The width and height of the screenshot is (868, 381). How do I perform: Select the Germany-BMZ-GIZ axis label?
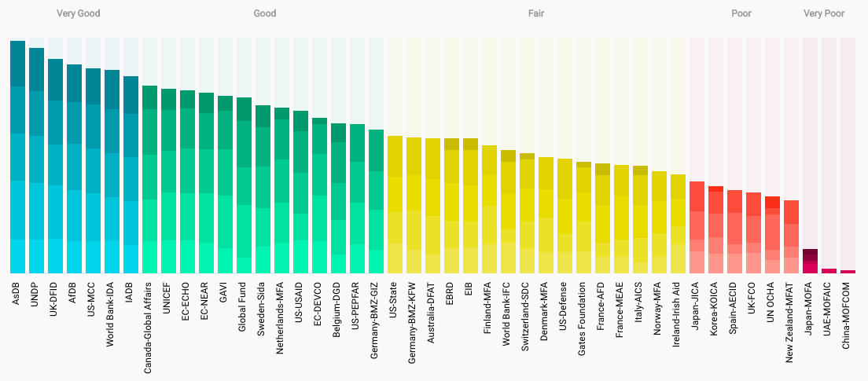coord(377,321)
